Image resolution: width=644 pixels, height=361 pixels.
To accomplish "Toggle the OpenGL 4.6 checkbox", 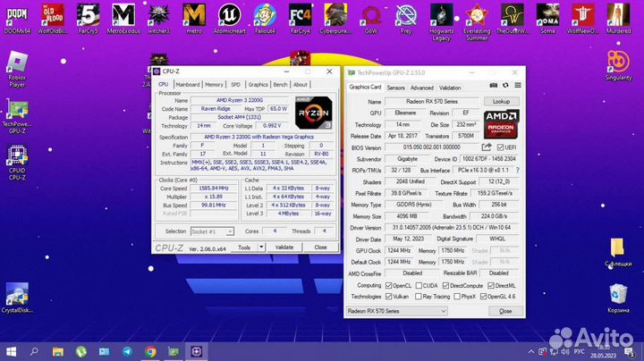I will point(483,296).
